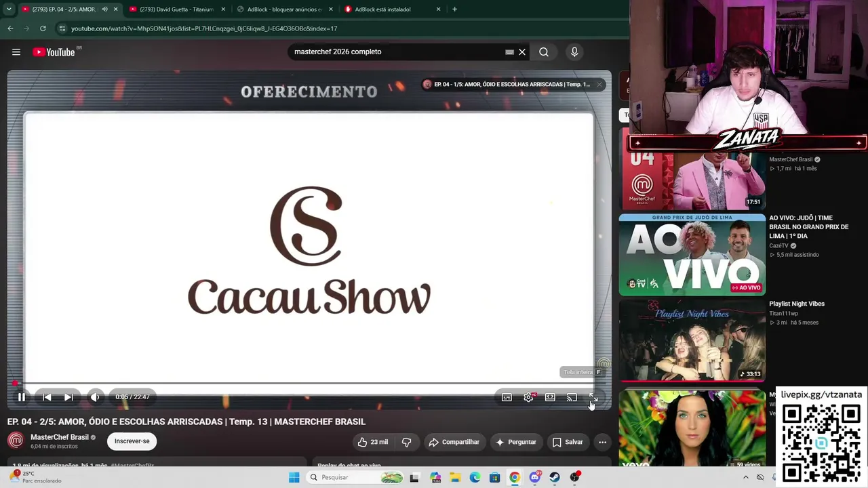The height and width of the screenshot is (488, 868).
Task: Open Discord from the taskbar
Action: [x=534, y=477]
